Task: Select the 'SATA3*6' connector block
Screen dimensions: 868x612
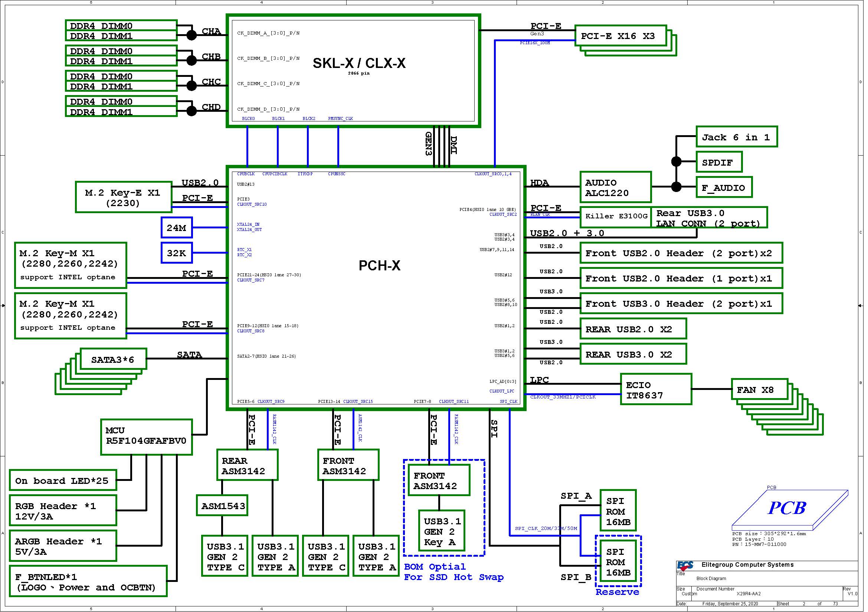Action: coord(113,359)
